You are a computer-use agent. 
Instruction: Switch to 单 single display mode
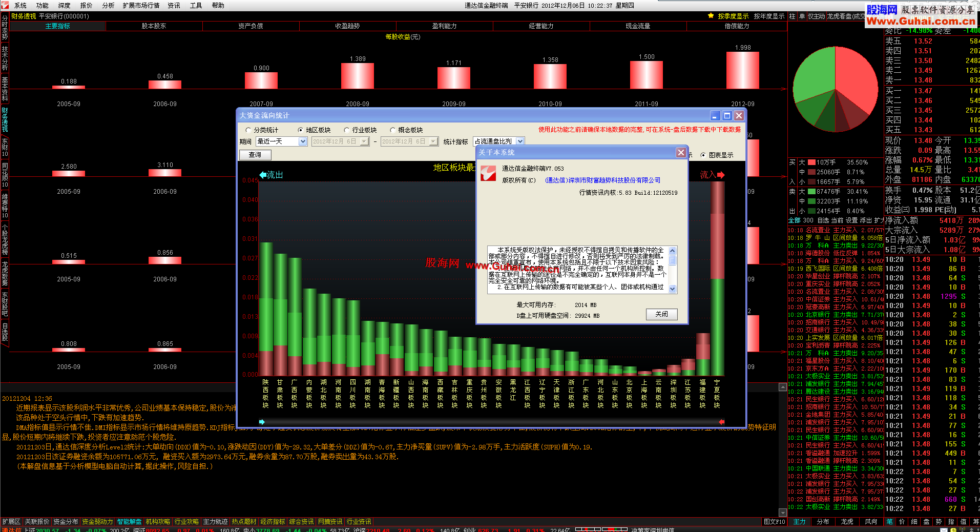click(x=802, y=16)
